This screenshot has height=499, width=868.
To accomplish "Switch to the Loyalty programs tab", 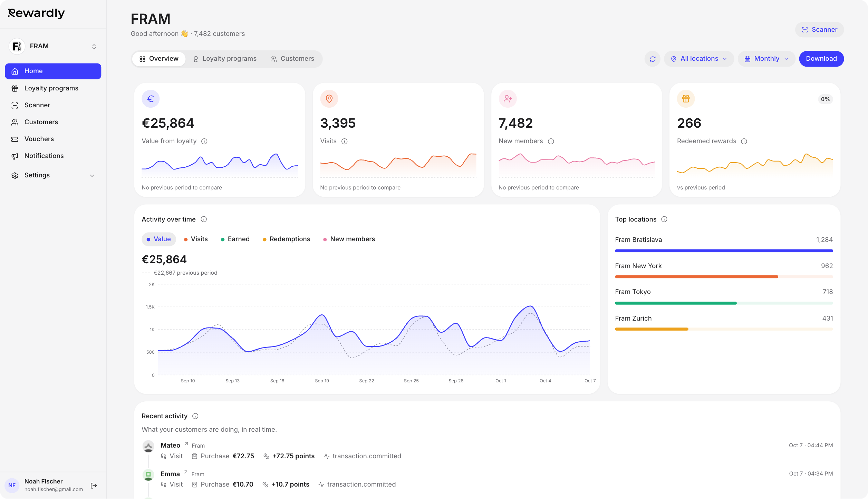I will [225, 59].
